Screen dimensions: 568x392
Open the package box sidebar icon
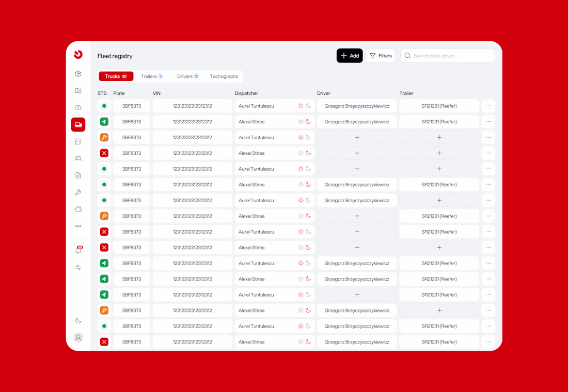click(x=78, y=74)
